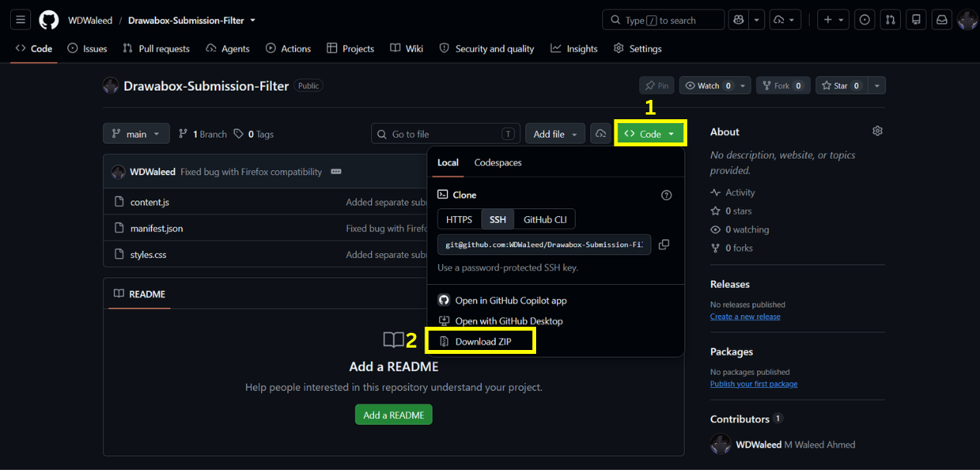Image resolution: width=980 pixels, height=470 pixels.
Task: Click the styles.css file icon
Action: 119,255
